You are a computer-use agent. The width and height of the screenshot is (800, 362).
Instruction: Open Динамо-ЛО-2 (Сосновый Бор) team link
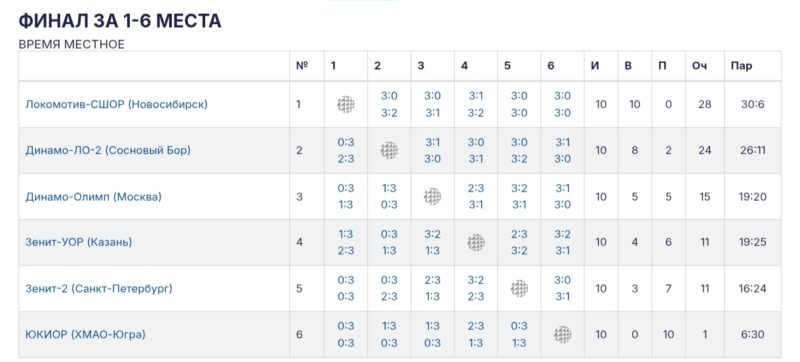tap(108, 150)
